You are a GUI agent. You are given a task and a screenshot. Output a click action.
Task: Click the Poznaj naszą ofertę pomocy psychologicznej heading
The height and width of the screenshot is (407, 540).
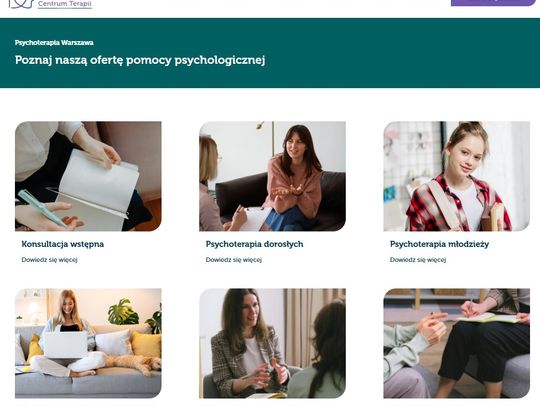[x=140, y=60]
